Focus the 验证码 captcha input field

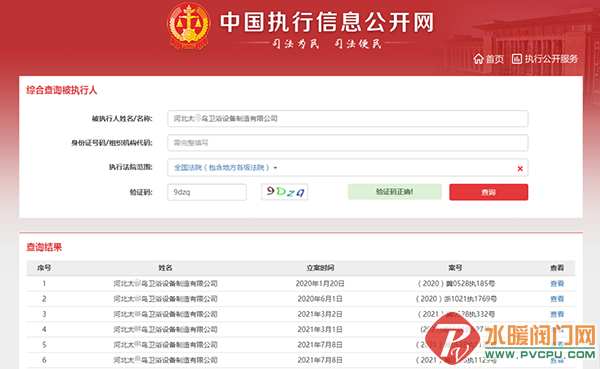207,192
